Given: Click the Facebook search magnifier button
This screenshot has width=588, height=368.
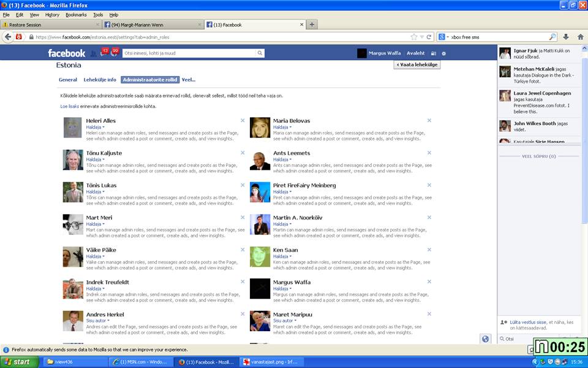Looking at the screenshot, I should click(260, 53).
